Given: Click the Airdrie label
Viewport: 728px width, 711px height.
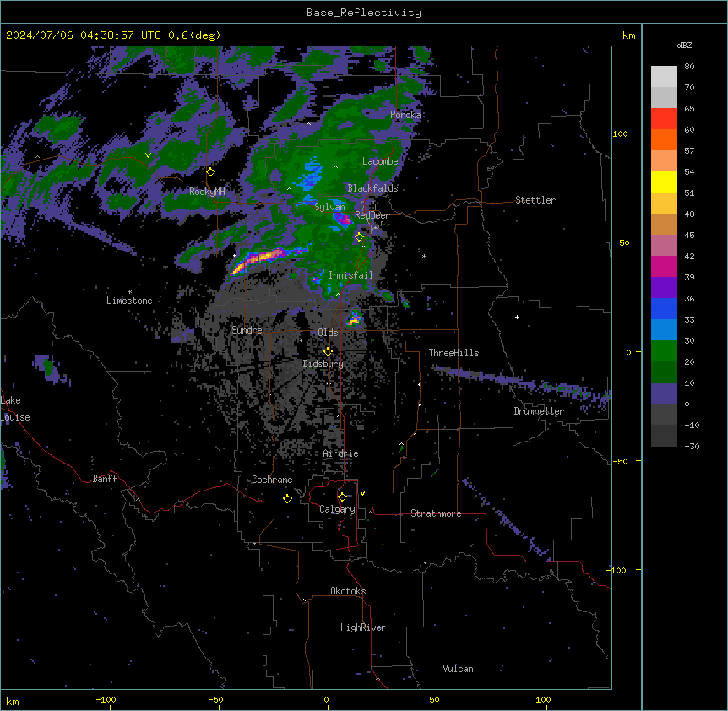Looking at the screenshot, I should (x=341, y=453).
